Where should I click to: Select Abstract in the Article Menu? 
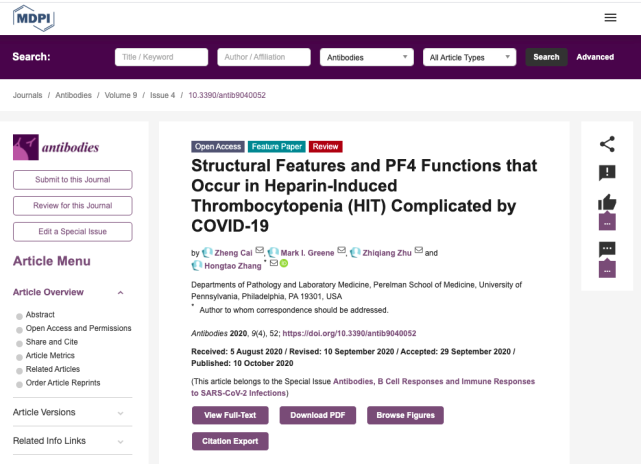click(40, 314)
